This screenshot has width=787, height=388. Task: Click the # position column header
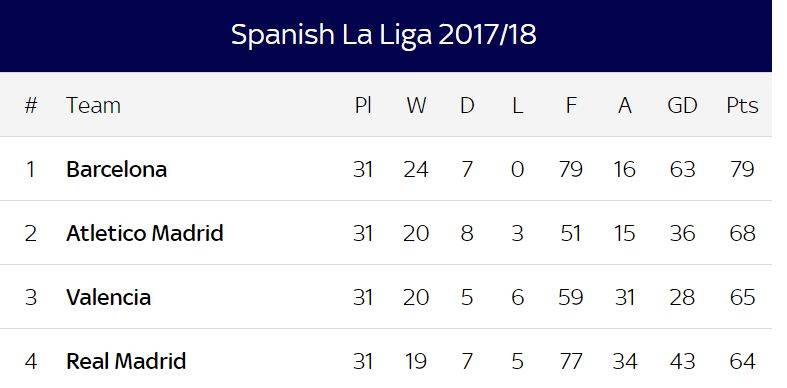31,105
